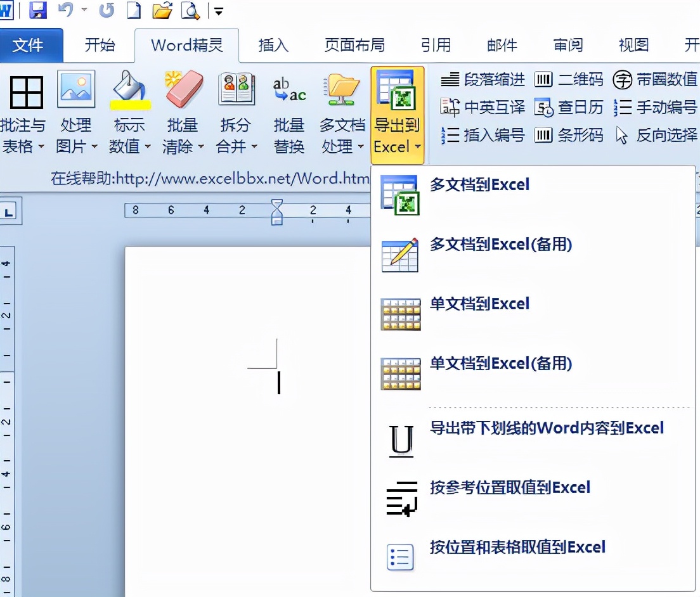The height and width of the screenshot is (597, 700).
Task: Choose 单文档到Excel(备用) menu item
Action: coord(533,373)
